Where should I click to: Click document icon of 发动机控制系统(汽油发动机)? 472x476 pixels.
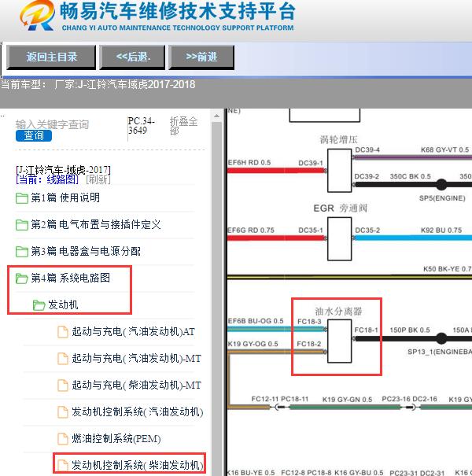63,412
